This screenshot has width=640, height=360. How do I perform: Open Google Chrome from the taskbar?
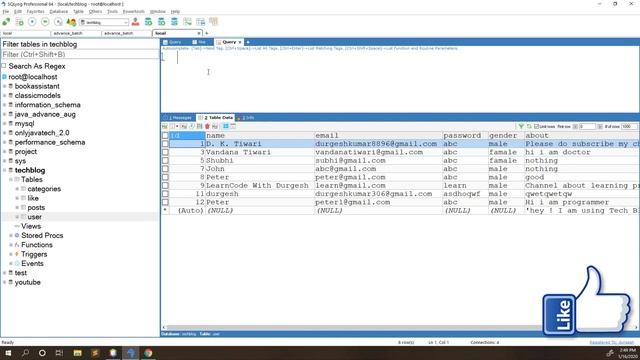(148, 353)
